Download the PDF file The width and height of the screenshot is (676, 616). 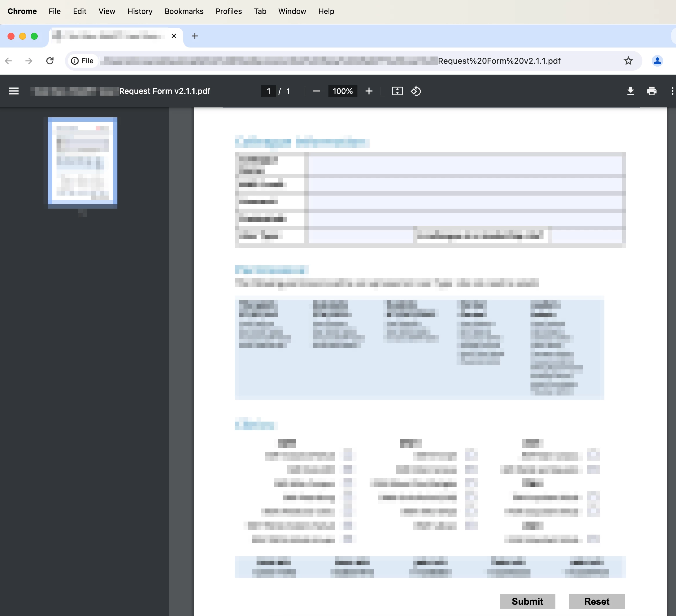pos(630,91)
